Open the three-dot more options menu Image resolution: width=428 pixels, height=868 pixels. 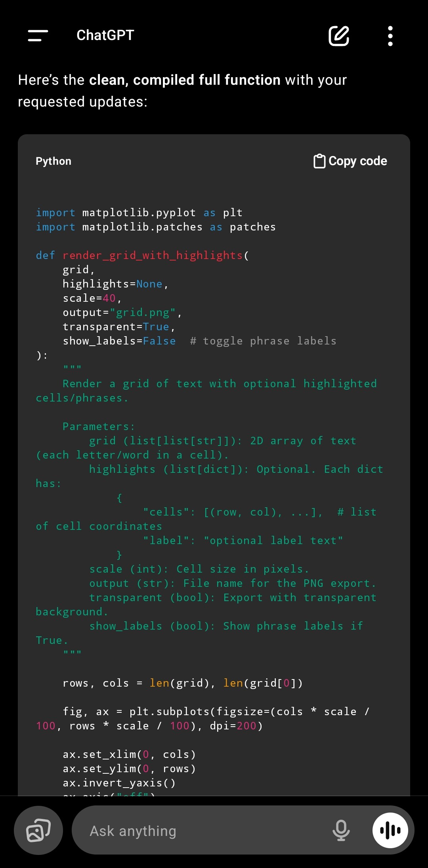(390, 36)
